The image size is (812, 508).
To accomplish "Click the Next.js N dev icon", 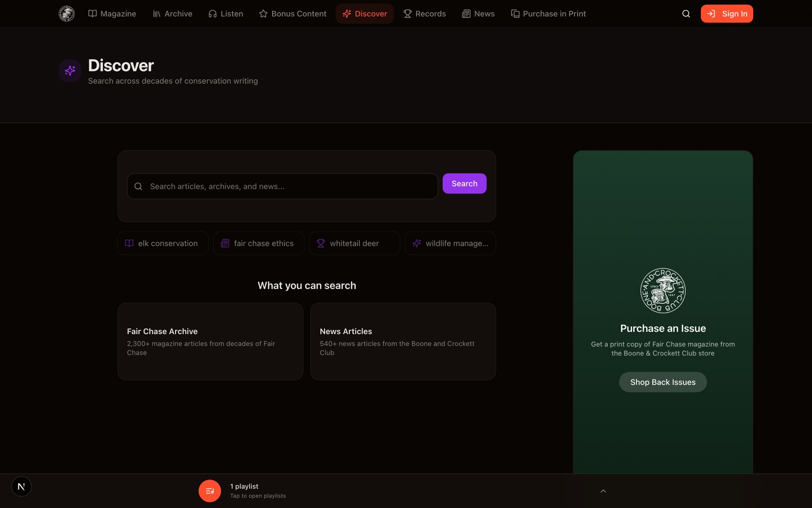I will 21,487.
